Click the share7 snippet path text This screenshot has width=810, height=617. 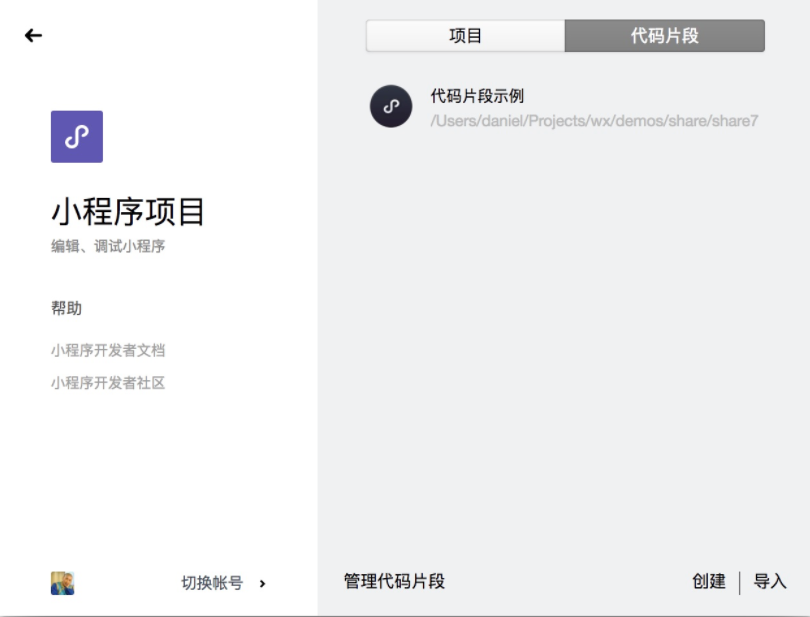pos(594,121)
